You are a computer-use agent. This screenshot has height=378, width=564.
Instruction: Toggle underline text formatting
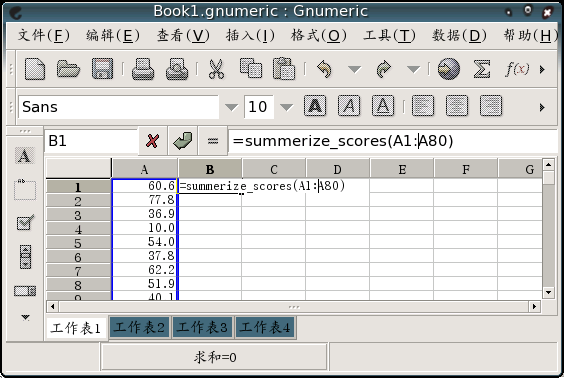(x=383, y=106)
